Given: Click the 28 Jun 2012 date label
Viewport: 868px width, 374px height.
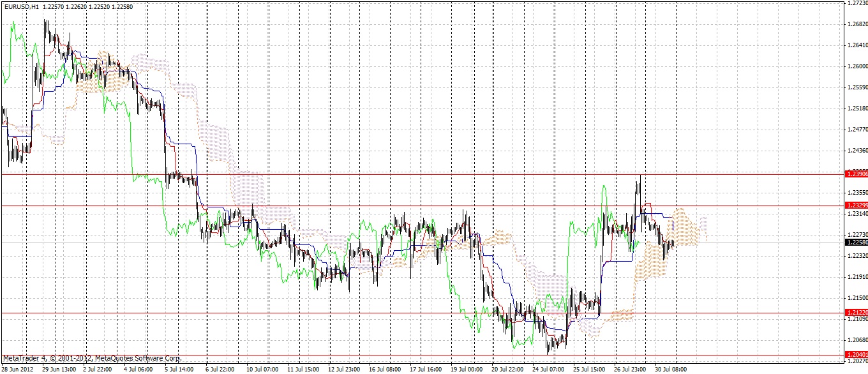Looking at the screenshot, I should tap(18, 369).
